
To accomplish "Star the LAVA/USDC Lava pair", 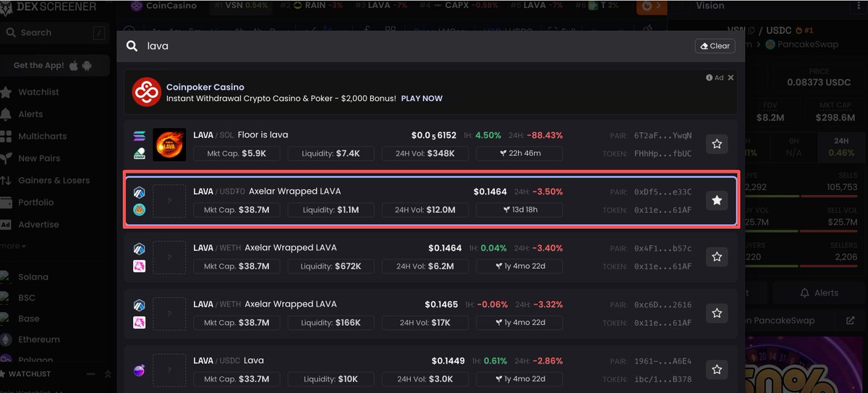I will pos(717,369).
